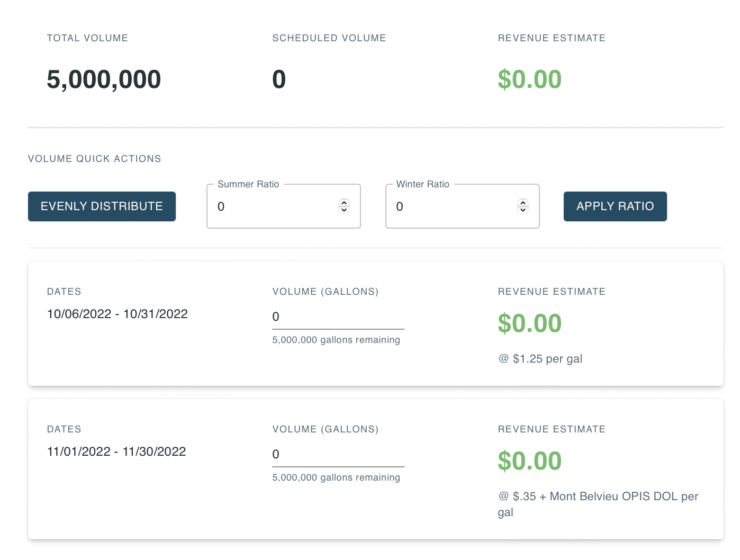This screenshot has height=560, width=740.
Task: Increase Summer Ratio with up arrow
Action: 344,203
